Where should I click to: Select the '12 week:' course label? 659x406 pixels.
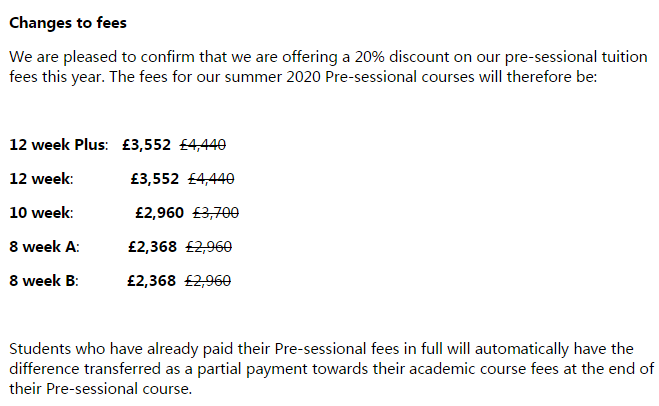tap(41, 179)
